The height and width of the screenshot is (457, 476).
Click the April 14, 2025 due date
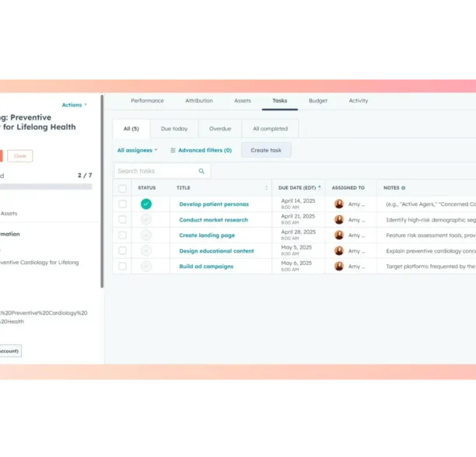(298, 201)
